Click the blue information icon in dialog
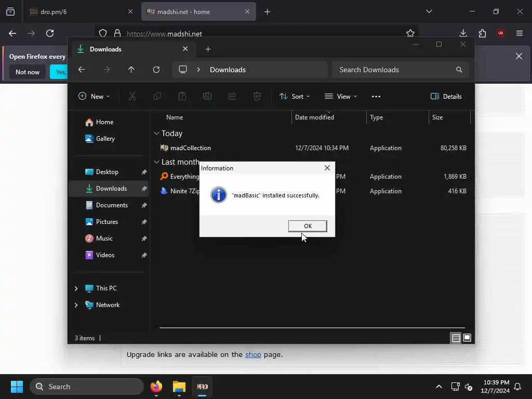The image size is (532, 399). click(x=219, y=195)
